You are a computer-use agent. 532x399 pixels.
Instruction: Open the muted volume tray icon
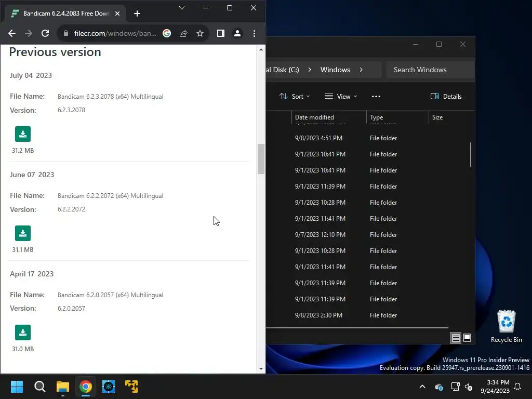point(469,387)
